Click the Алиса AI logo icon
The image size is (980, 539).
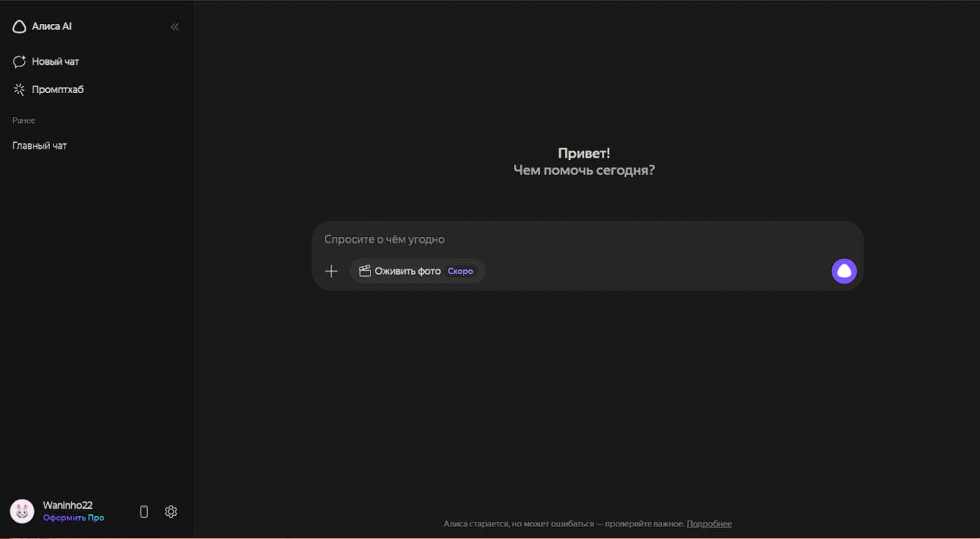pyautogui.click(x=19, y=26)
